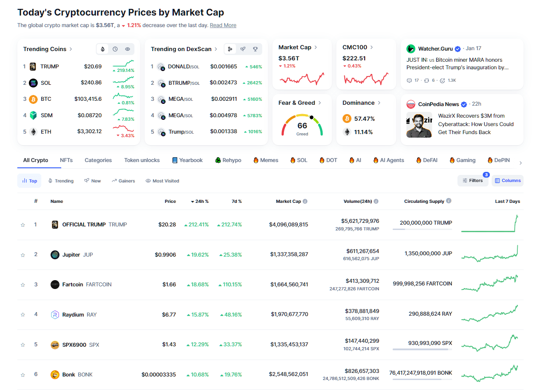Open the Token unlocks tab
540x392 pixels.
coord(142,160)
